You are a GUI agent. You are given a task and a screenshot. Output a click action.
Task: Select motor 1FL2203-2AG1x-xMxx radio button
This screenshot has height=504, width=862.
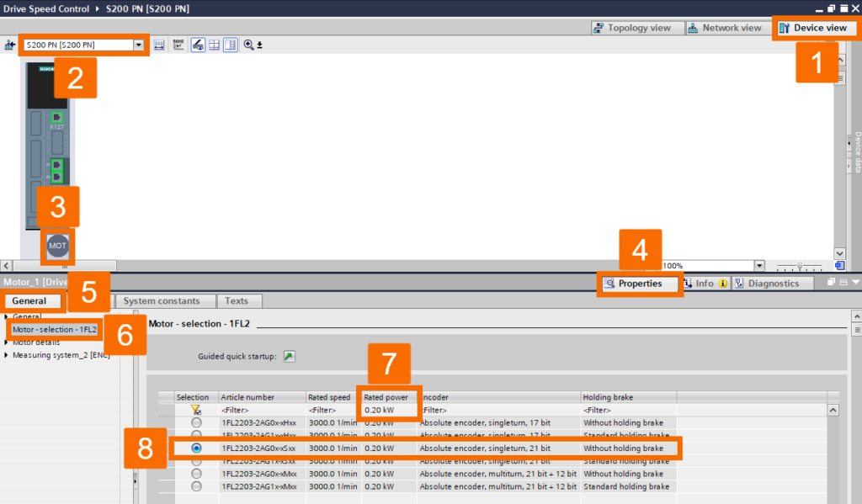click(196, 485)
